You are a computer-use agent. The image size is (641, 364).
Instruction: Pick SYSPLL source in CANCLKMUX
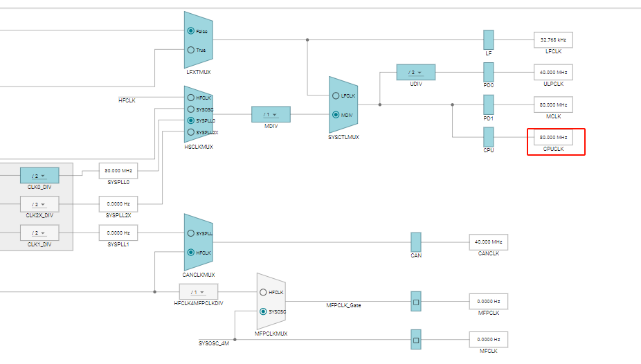(x=191, y=234)
